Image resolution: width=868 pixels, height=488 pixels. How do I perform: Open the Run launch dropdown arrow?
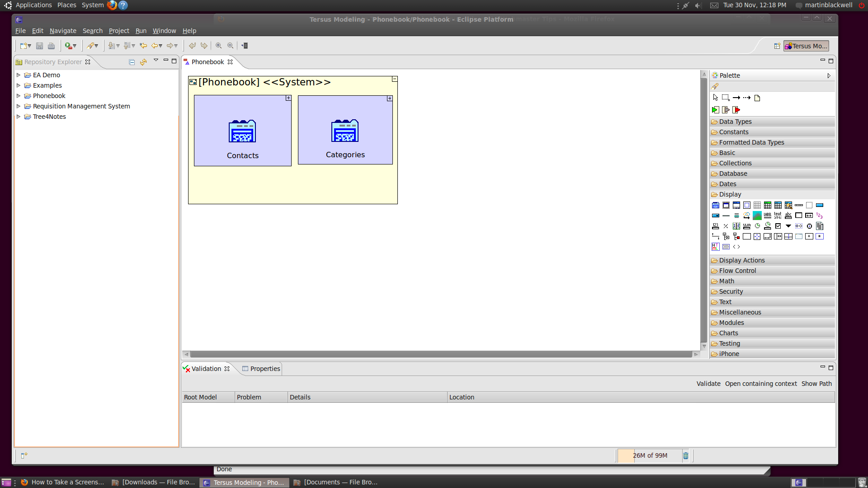point(75,46)
